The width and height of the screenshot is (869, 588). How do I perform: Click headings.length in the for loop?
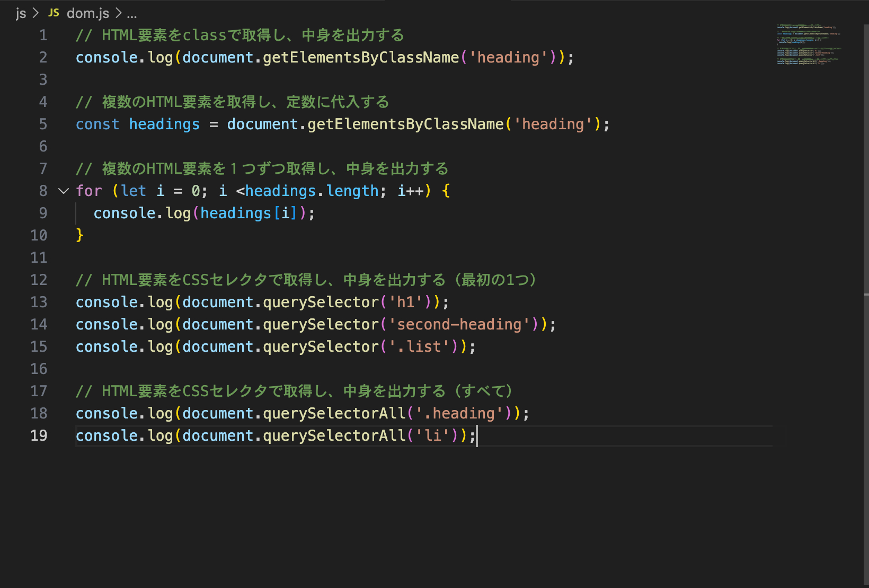[312, 191]
